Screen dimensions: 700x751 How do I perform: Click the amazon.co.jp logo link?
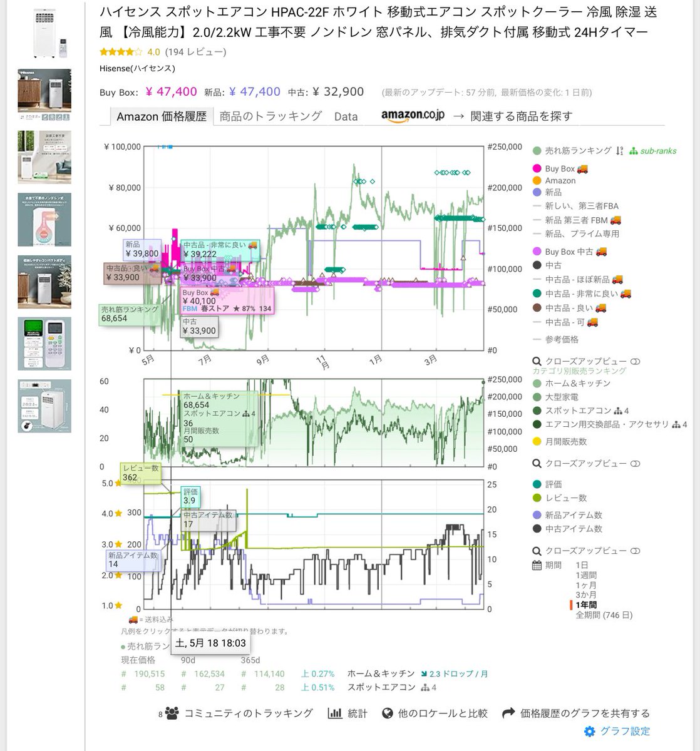click(x=413, y=115)
